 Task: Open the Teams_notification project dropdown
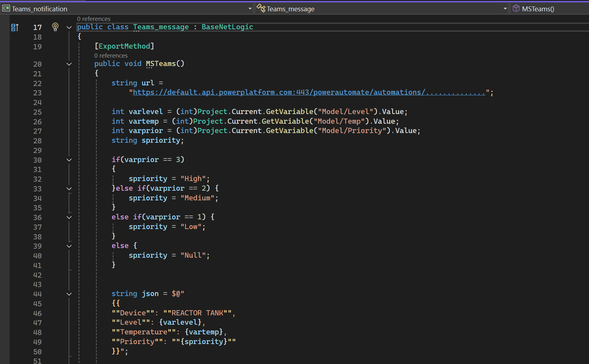tap(250, 9)
